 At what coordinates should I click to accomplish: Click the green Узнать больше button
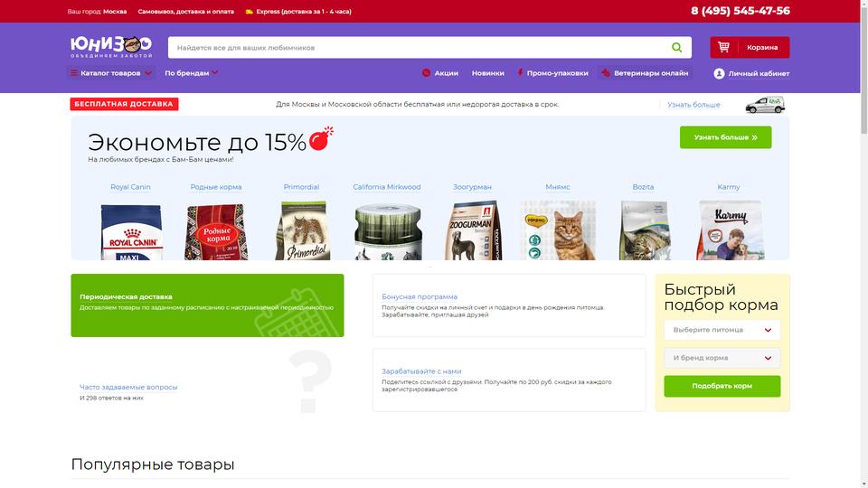(x=725, y=137)
